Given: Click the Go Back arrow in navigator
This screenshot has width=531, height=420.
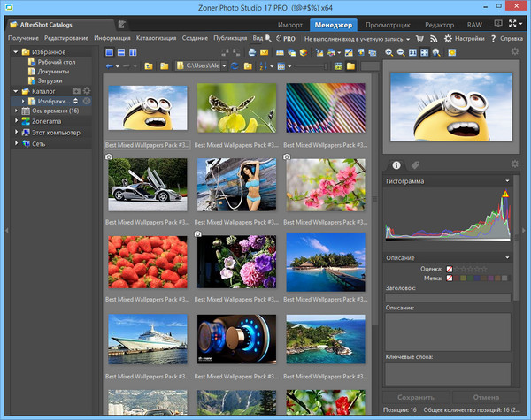Looking at the screenshot, I should pyautogui.click(x=109, y=66).
